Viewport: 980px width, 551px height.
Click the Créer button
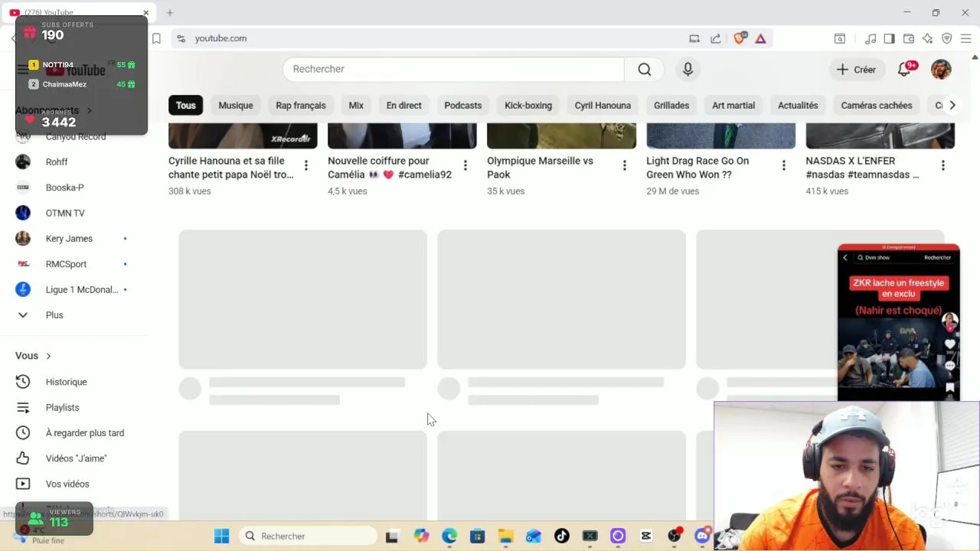[856, 69]
